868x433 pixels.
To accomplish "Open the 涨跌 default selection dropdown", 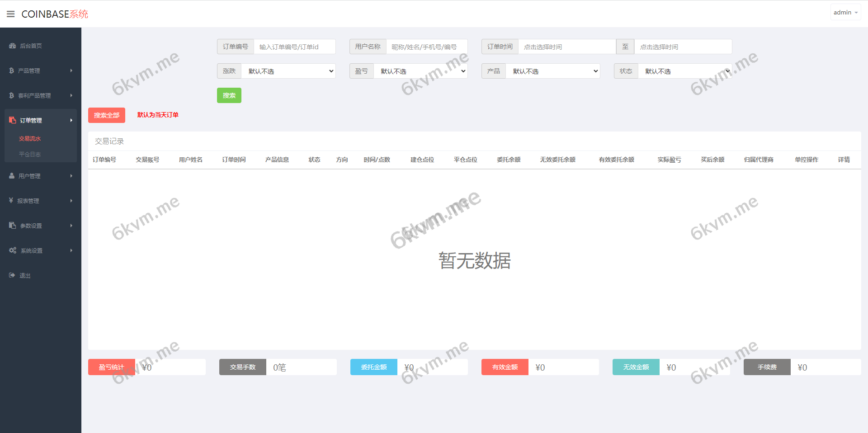I will point(288,71).
